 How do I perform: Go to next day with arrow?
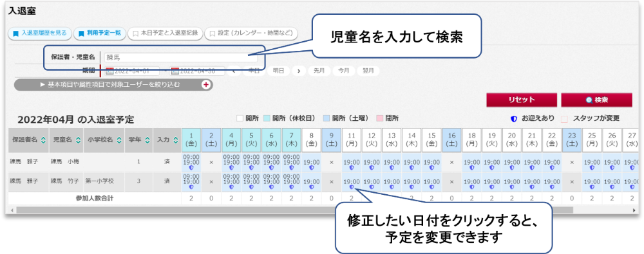pos(299,71)
